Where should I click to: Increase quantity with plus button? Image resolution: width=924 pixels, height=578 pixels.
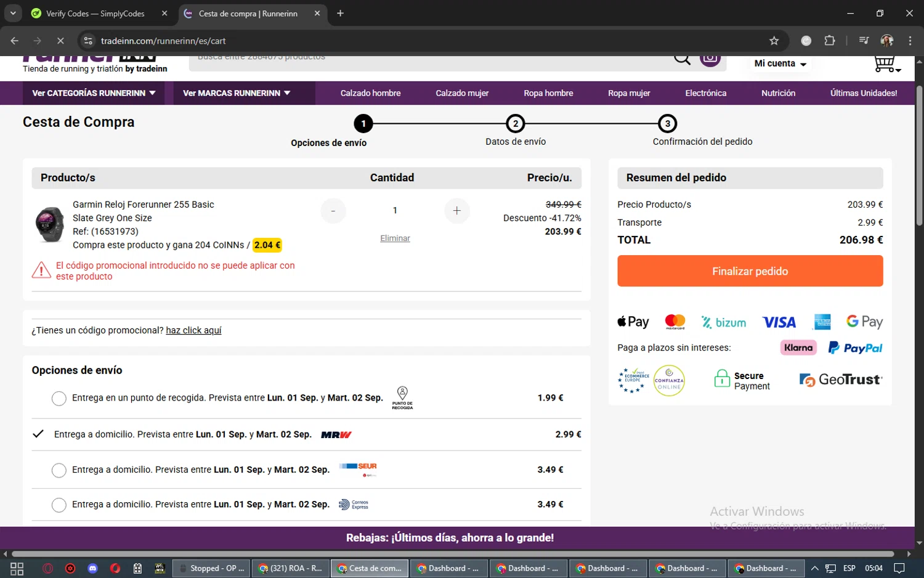457,211
